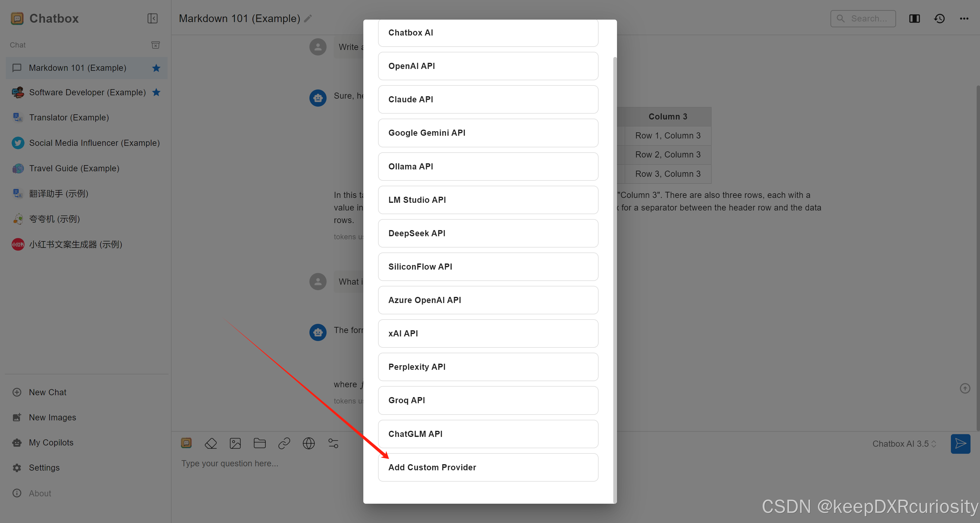Image resolution: width=980 pixels, height=523 pixels.
Task: Open conversation settings sliders icon
Action: (333, 443)
